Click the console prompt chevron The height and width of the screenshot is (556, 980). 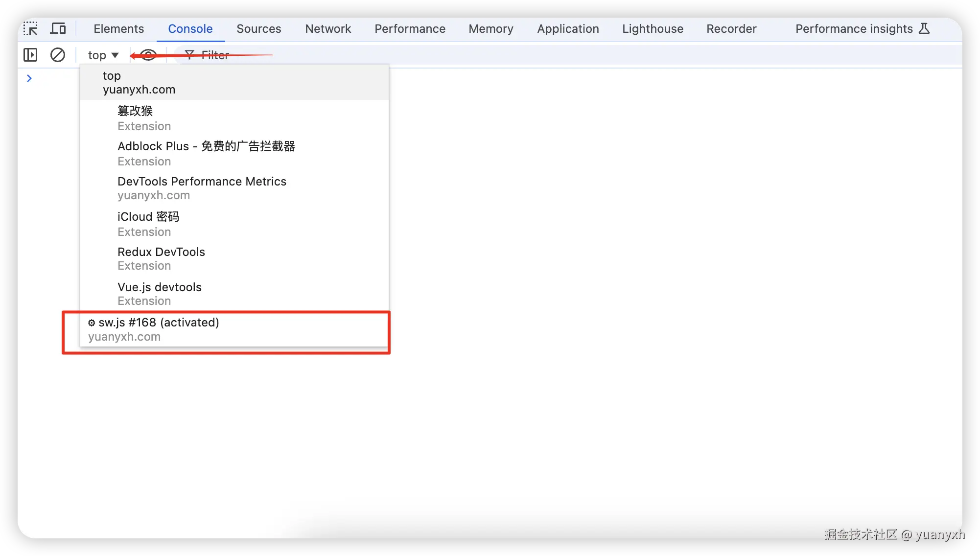point(29,78)
